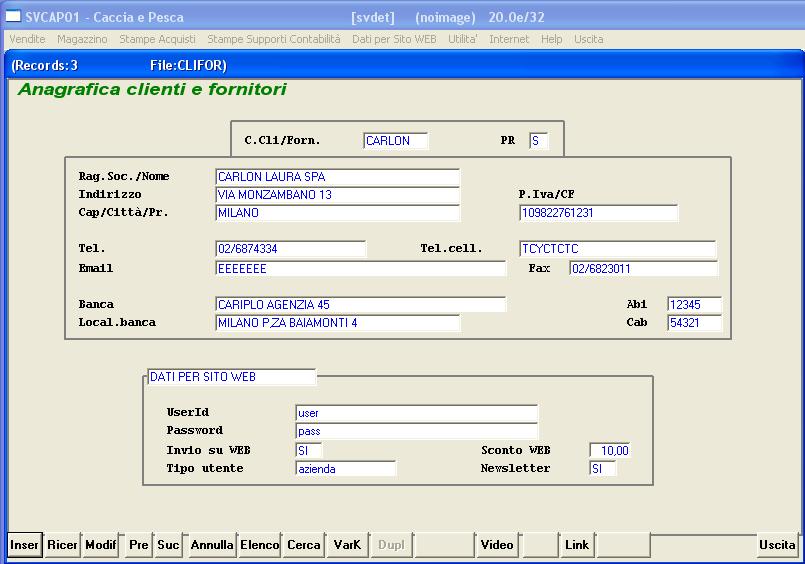
Task: Click the Invio su WEB label
Action: 208,450
